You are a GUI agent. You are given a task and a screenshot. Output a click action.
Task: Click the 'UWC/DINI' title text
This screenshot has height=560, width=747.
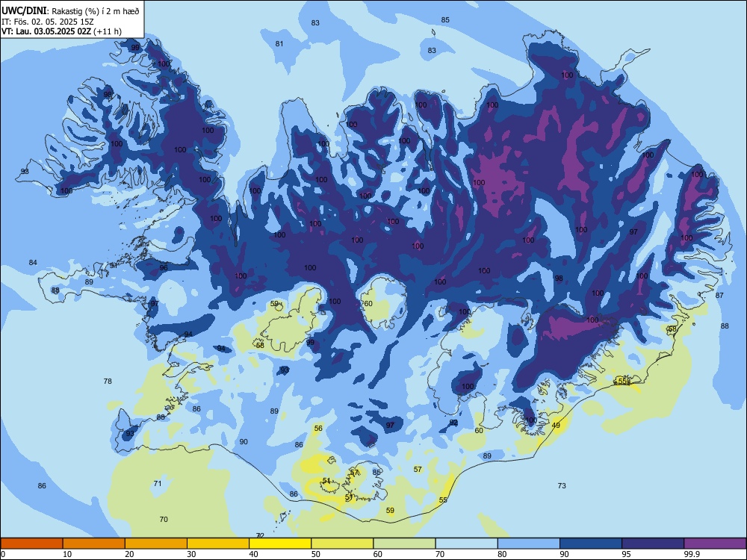24,11
